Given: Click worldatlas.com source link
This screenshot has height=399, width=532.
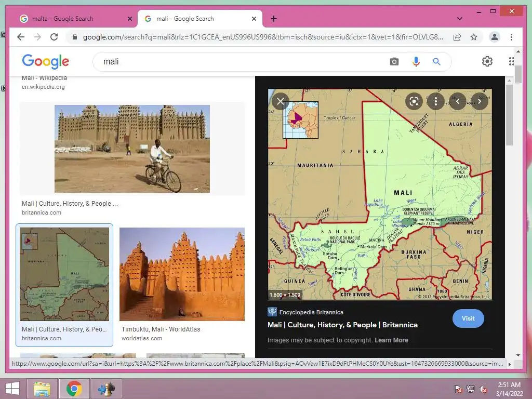Looking at the screenshot, I should pos(142,338).
